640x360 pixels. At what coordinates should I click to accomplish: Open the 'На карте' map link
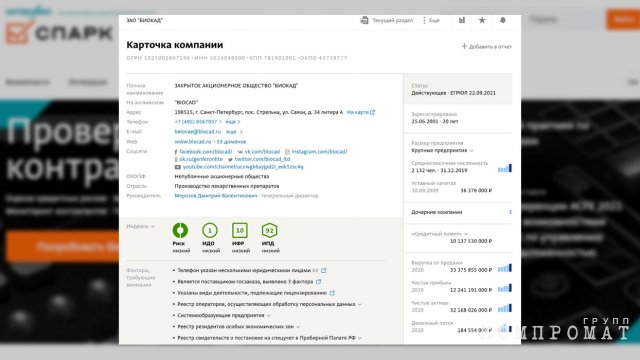tap(360, 112)
